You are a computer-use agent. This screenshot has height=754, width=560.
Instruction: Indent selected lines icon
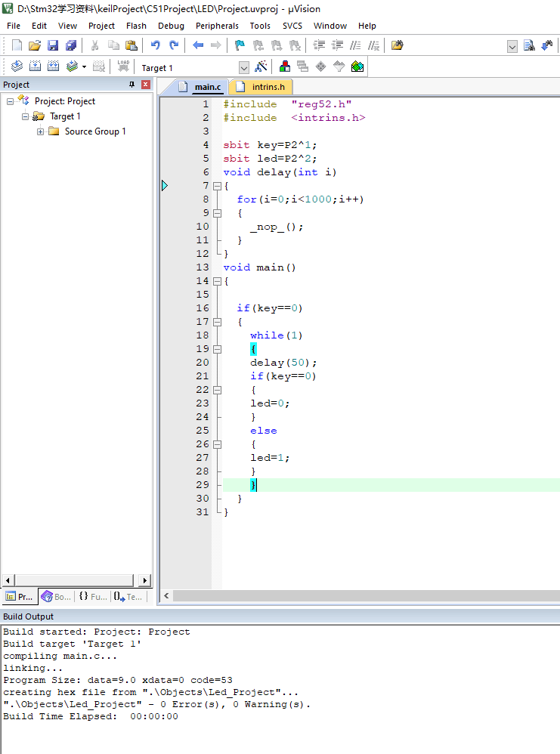point(319,45)
